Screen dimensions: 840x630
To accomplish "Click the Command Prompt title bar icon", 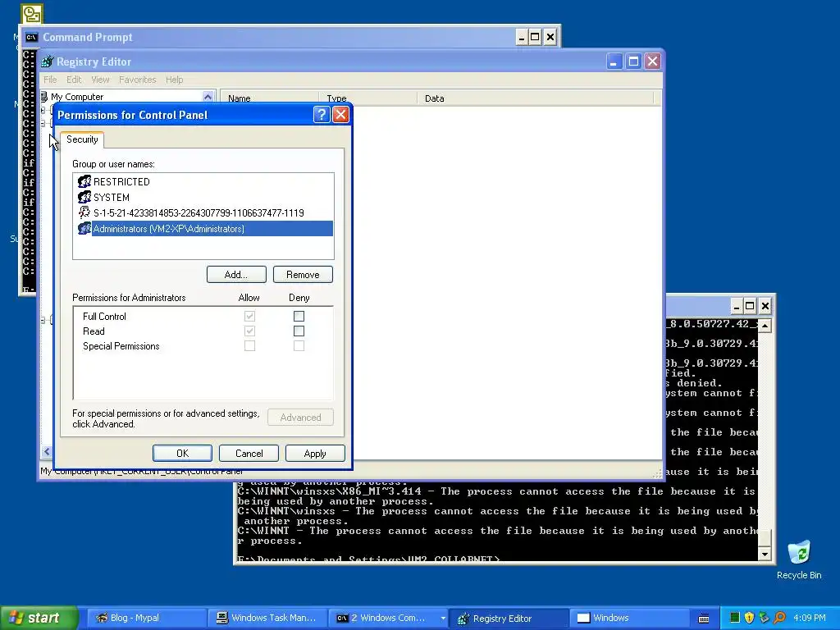I will 32,37.
